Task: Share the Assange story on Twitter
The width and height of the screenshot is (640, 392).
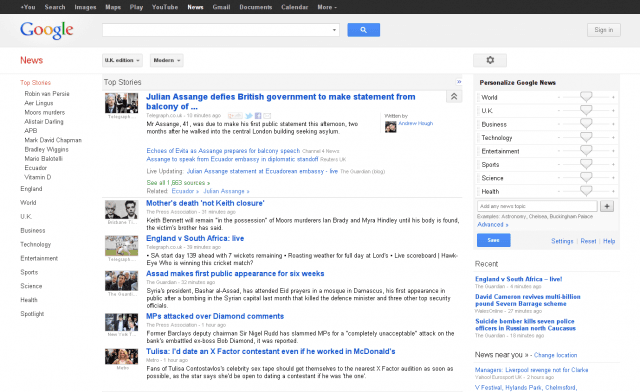Action: (249, 116)
